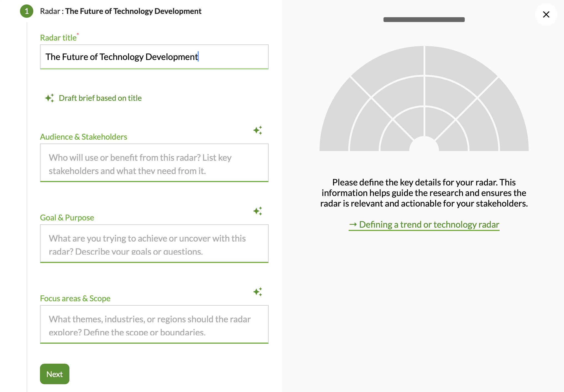Click the green step 1 circle badge
The width and height of the screenshot is (564, 392).
point(27,11)
